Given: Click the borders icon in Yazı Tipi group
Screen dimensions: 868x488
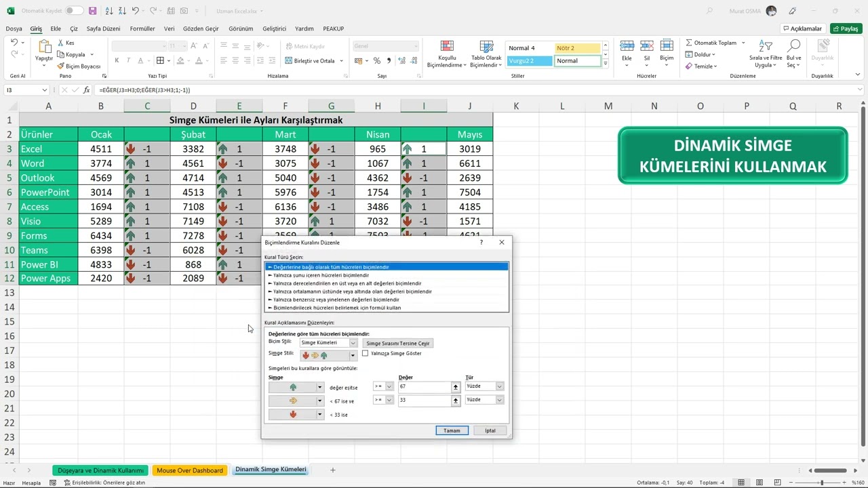Looking at the screenshot, I should pyautogui.click(x=161, y=60).
